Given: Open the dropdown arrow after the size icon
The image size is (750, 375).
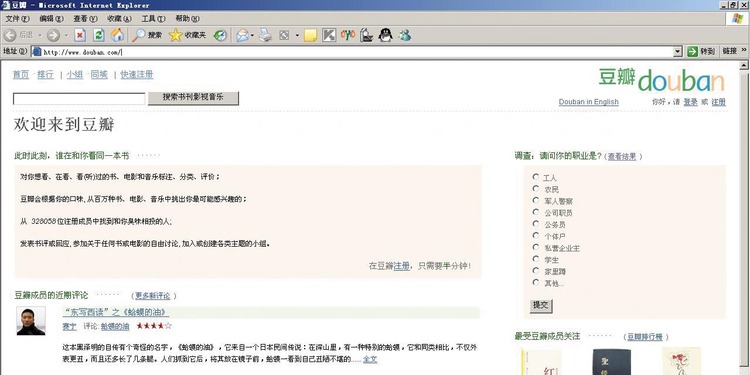Looking at the screenshot, I should (297, 35).
